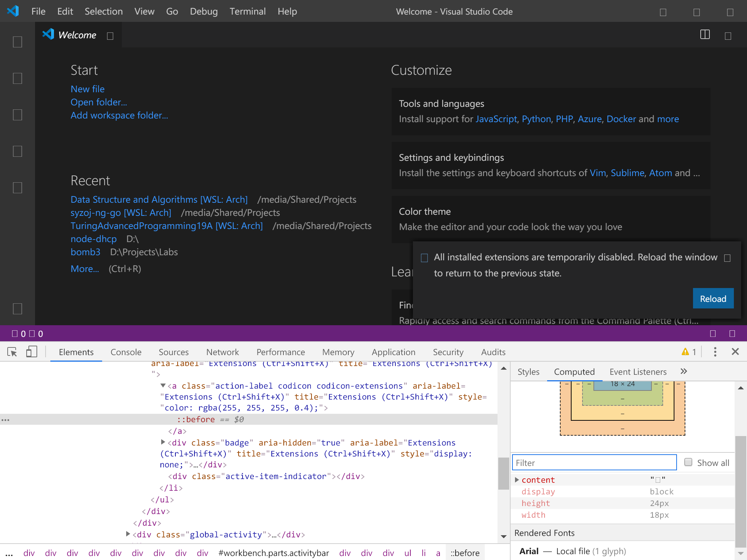Expand the global-activity div node
Image resolution: width=747 pixels, height=560 pixels.
tap(128, 534)
